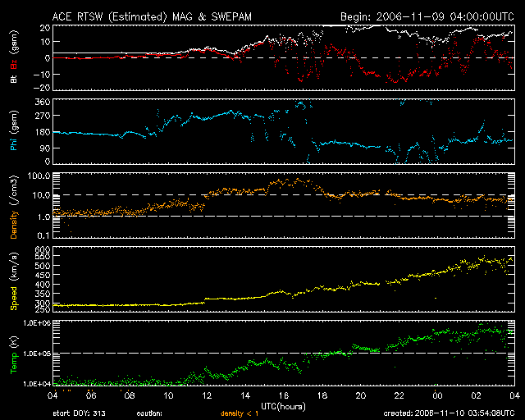Click the "Bt Bz (gsm)" axis label
The height and width of the screenshot is (420, 525).
coord(14,57)
